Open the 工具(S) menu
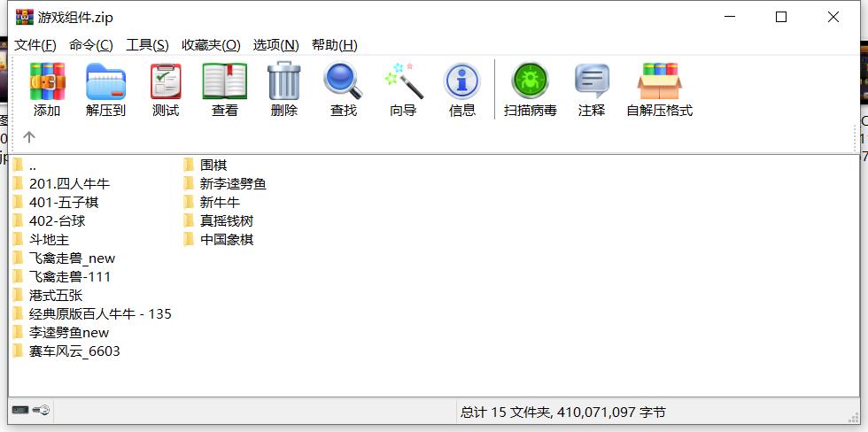Viewport: 868px width, 432px height. pyautogui.click(x=147, y=45)
